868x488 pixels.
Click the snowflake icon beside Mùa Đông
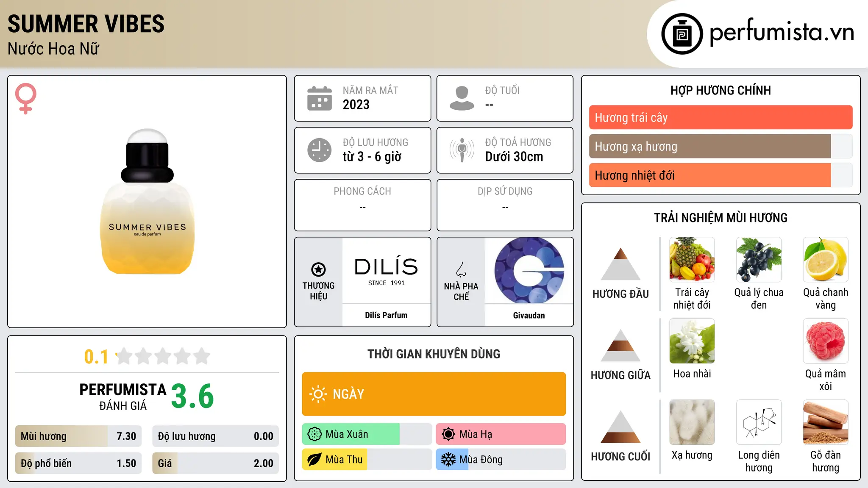448,460
